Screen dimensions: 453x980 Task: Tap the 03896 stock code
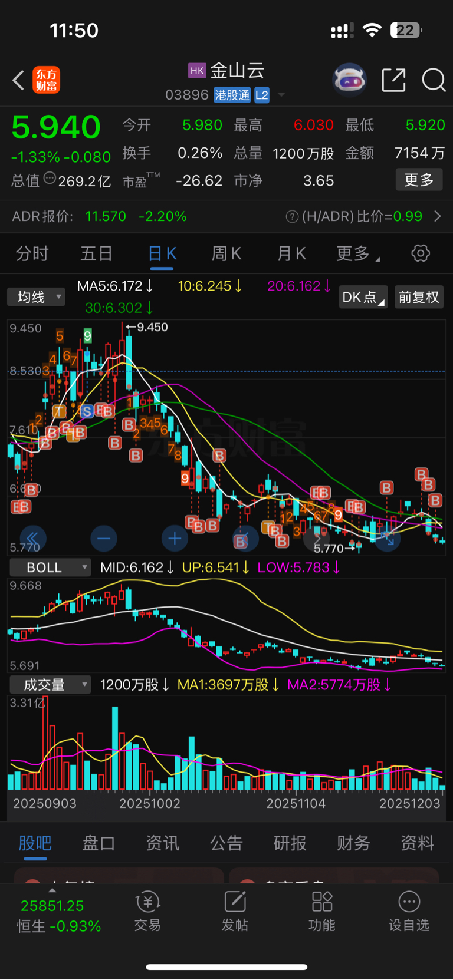coord(187,95)
